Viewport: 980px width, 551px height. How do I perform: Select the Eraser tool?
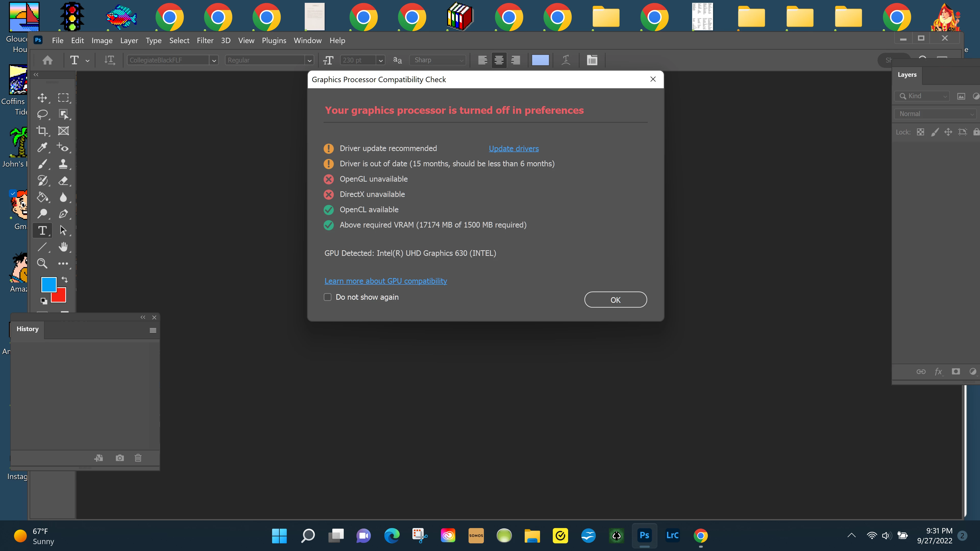63,181
